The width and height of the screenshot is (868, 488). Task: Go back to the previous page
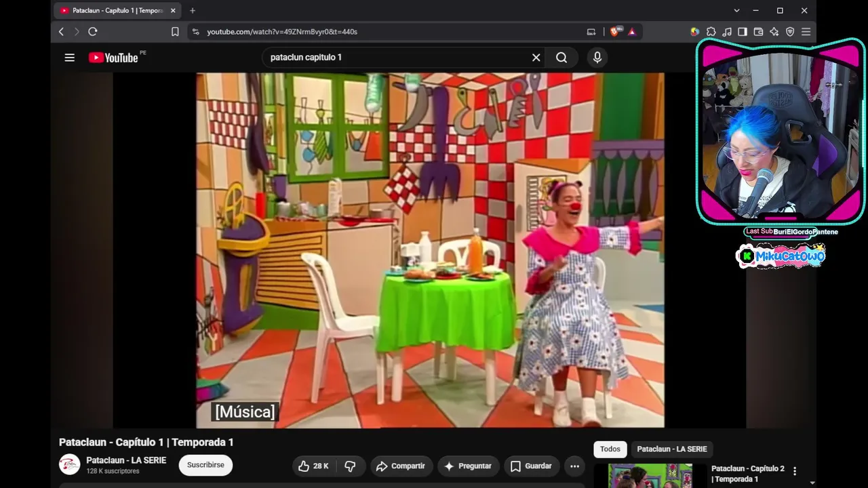[x=61, y=32]
